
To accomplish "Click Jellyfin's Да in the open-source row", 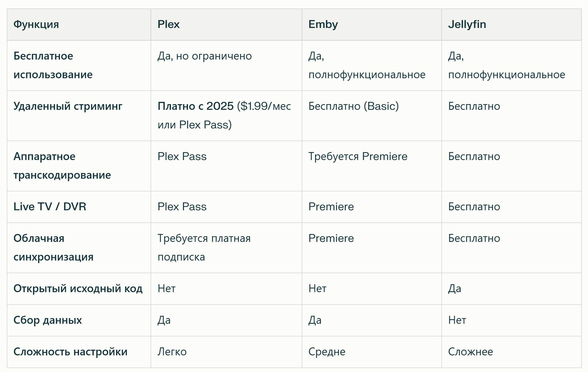I will point(454,288).
